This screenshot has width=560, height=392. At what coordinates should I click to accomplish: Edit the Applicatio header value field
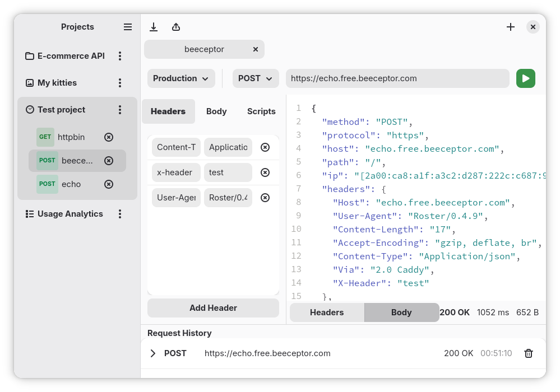pyautogui.click(x=228, y=147)
